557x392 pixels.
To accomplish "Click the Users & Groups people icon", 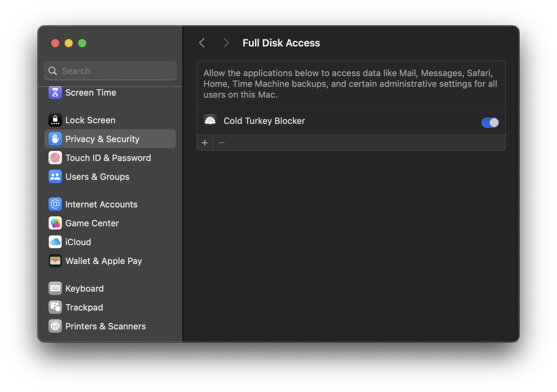I will pos(55,176).
